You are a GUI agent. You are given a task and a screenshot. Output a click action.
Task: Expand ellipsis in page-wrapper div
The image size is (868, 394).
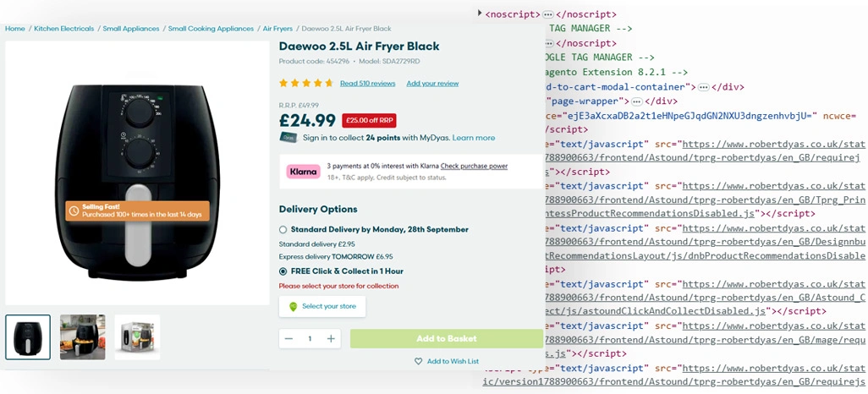click(x=636, y=101)
